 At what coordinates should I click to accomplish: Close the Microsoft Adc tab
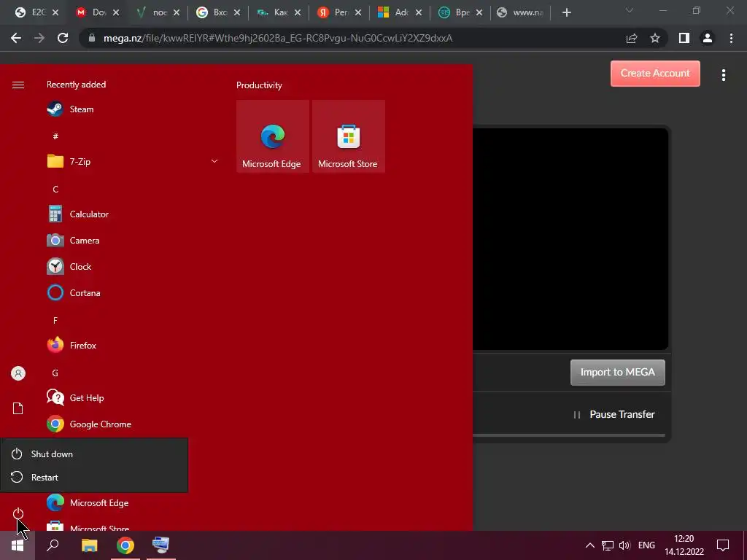(x=419, y=13)
